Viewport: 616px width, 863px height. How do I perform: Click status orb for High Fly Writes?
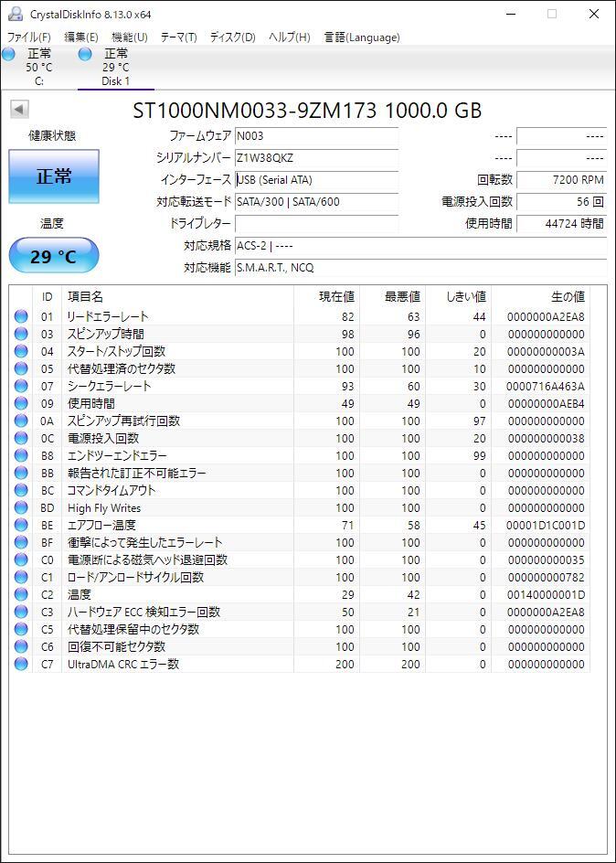coord(21,507)
